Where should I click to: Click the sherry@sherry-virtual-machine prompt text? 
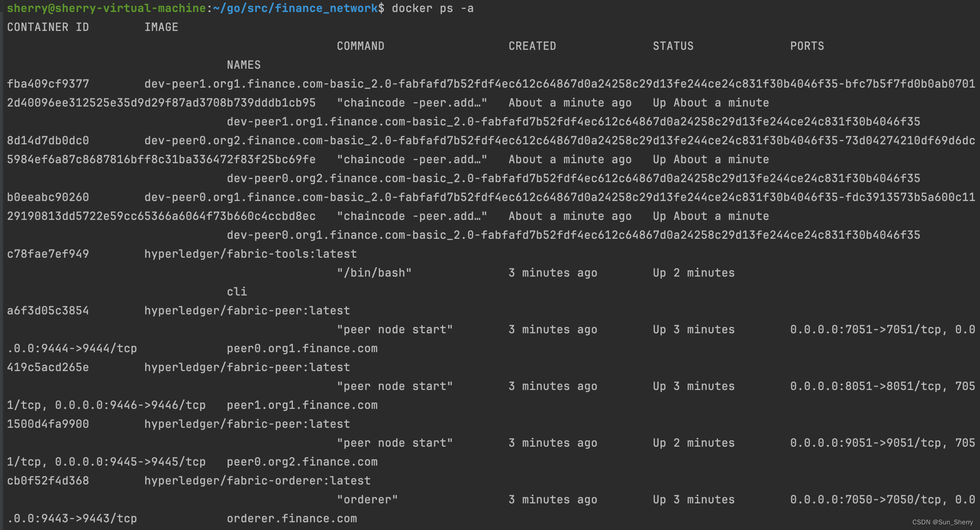(x=107, y=9)
